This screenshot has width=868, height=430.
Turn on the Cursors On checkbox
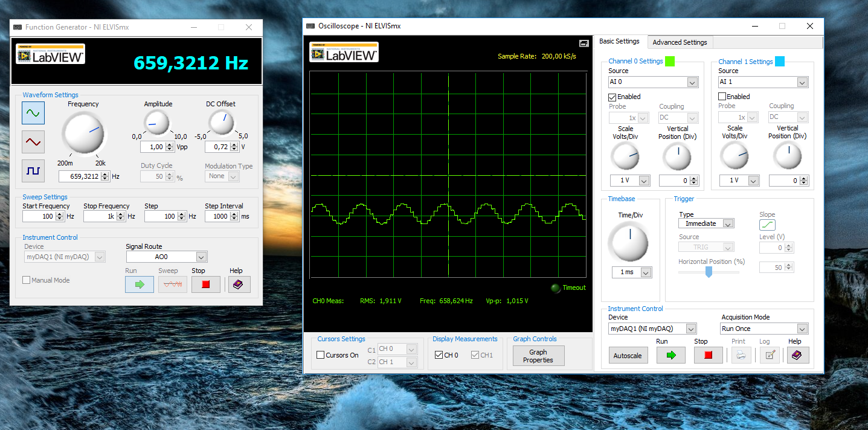pyautogui.click(x=321, y=355)
